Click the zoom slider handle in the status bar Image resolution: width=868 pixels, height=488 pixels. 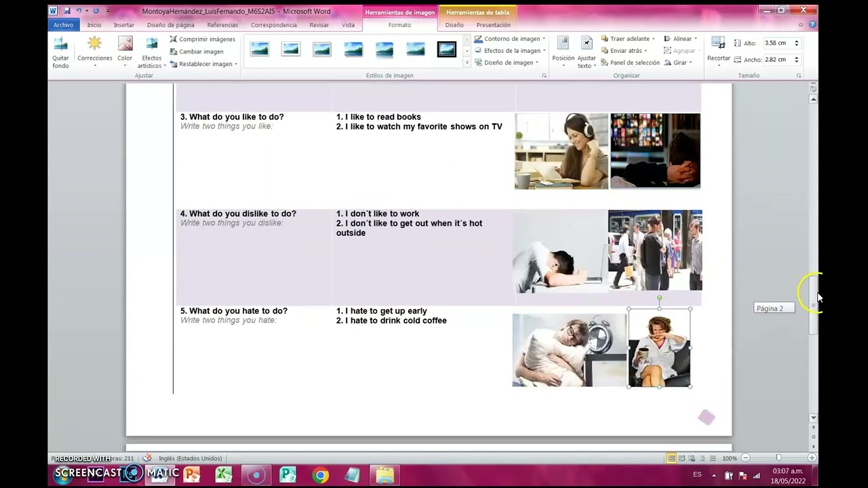click(778, 458)
